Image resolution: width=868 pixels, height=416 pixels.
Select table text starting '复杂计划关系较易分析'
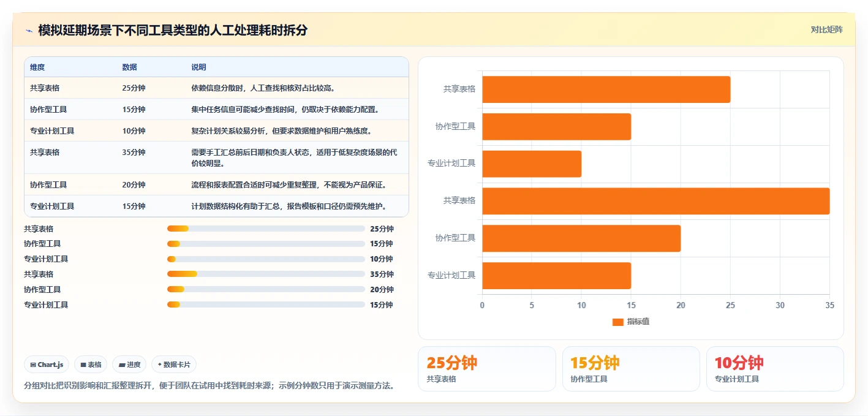[x=281, y=130]
